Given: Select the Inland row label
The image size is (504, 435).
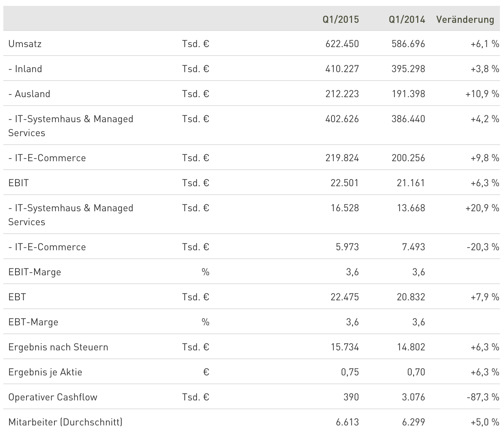Looking at the screenshot, I should click(25, 69).
